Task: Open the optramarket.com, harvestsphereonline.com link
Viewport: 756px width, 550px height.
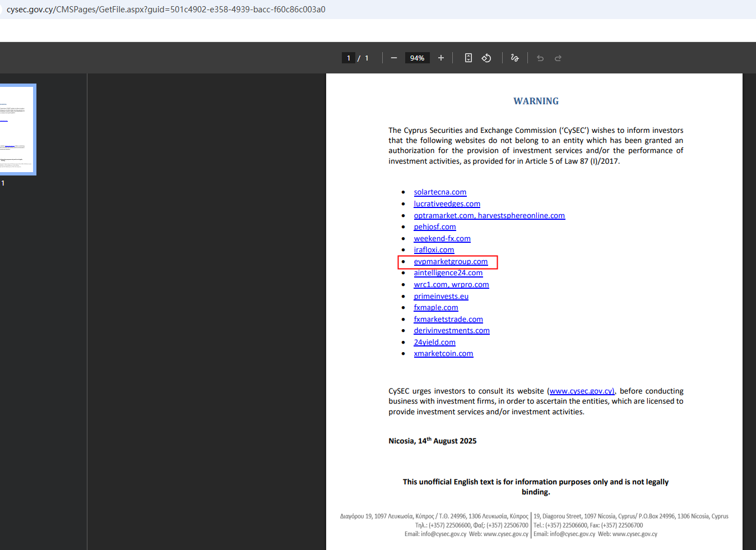Action: click(489, 216)
